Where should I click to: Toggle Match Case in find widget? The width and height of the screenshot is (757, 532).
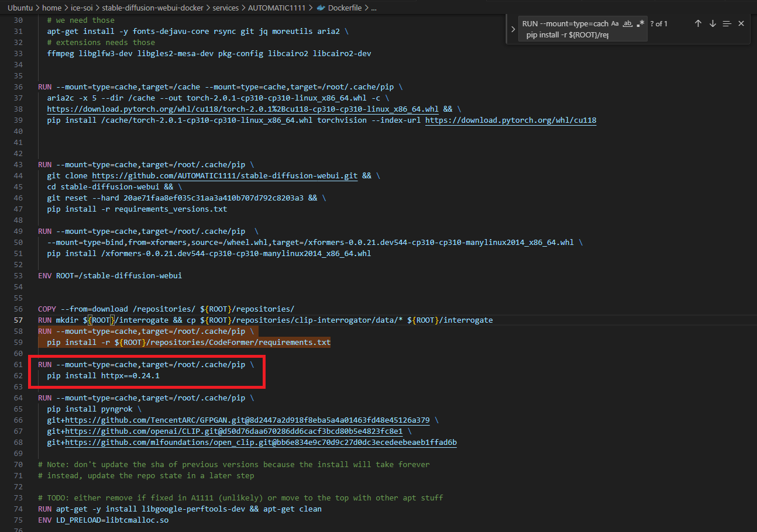tap(615, 24)
